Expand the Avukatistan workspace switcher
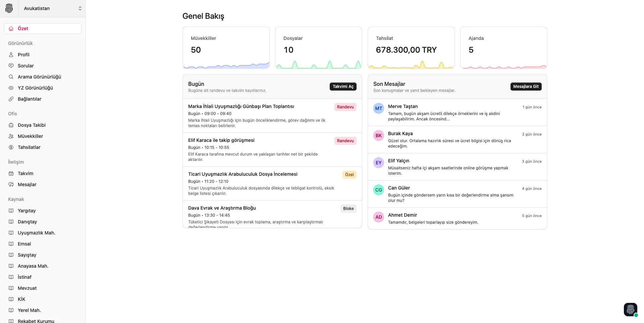Viewport: 644px width, 323px height. click(52, 8)
